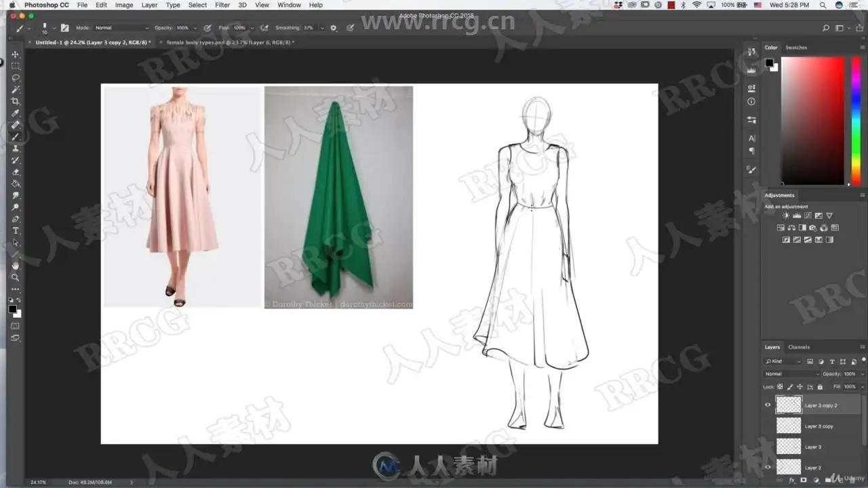The width and height of the screenshot is (868, 488).
Task: Open the Select menu
Action: pos(197,5)
